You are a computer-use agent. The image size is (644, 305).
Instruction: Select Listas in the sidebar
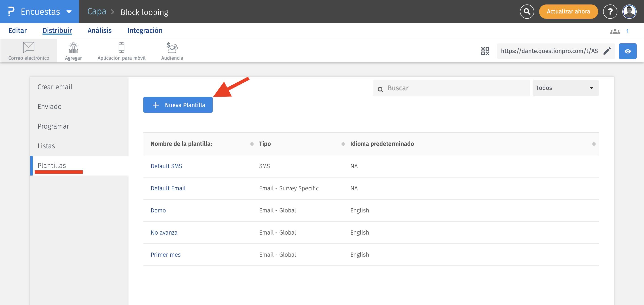coord(46,146)
